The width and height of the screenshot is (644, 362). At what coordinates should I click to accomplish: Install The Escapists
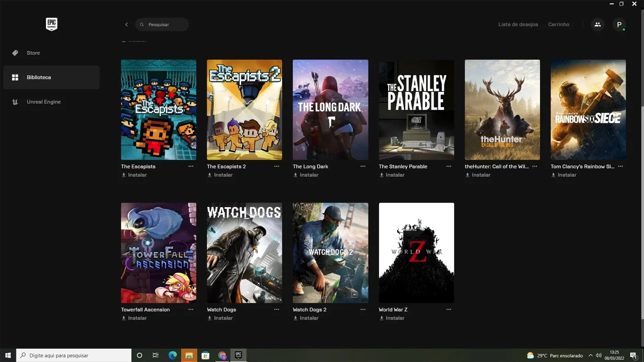tap(134, 175)
